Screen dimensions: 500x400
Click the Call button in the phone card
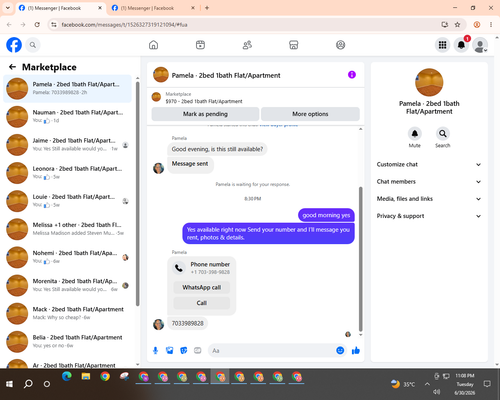202,303
